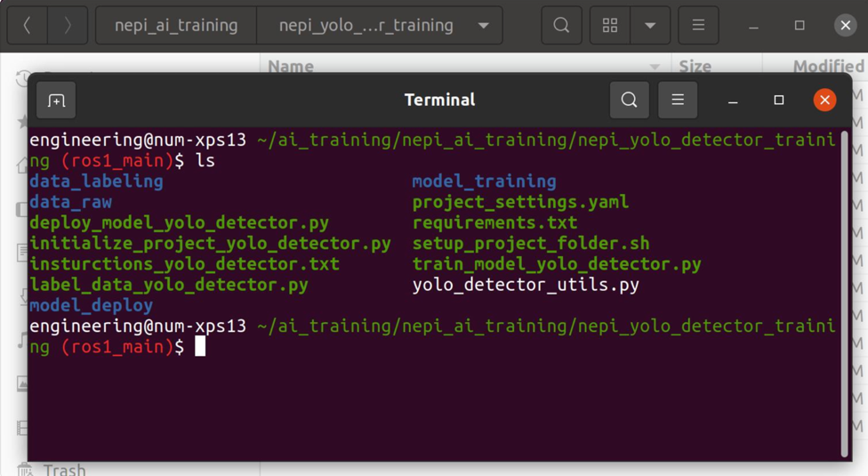This screenshot has width=868, height=476.
Task: Click the Terminal search icon
Action: point(629,101)
